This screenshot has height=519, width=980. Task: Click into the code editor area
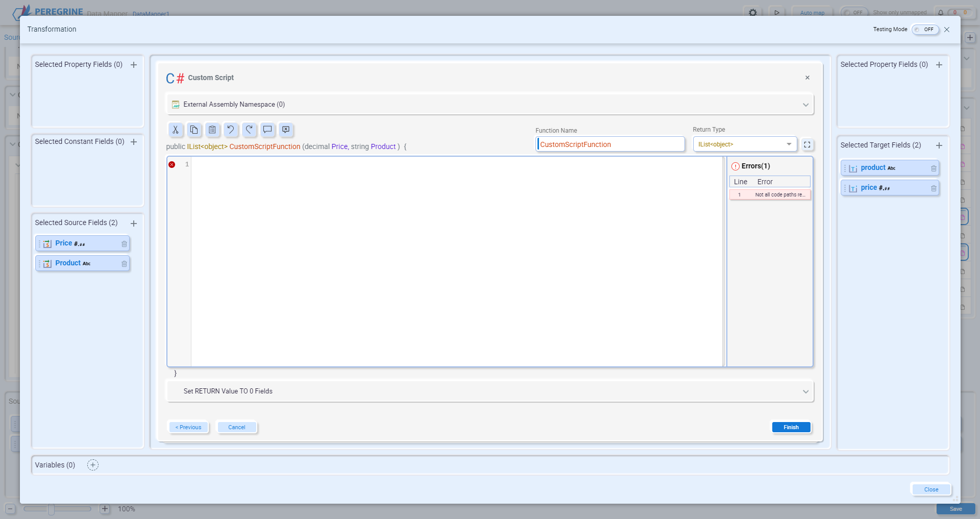point(457,261)
